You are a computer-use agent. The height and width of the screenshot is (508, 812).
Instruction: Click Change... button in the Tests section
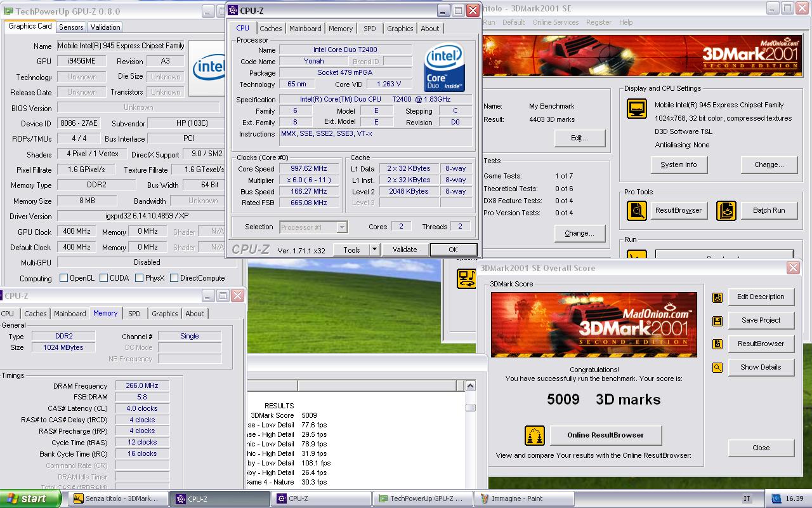coord(580,234)
